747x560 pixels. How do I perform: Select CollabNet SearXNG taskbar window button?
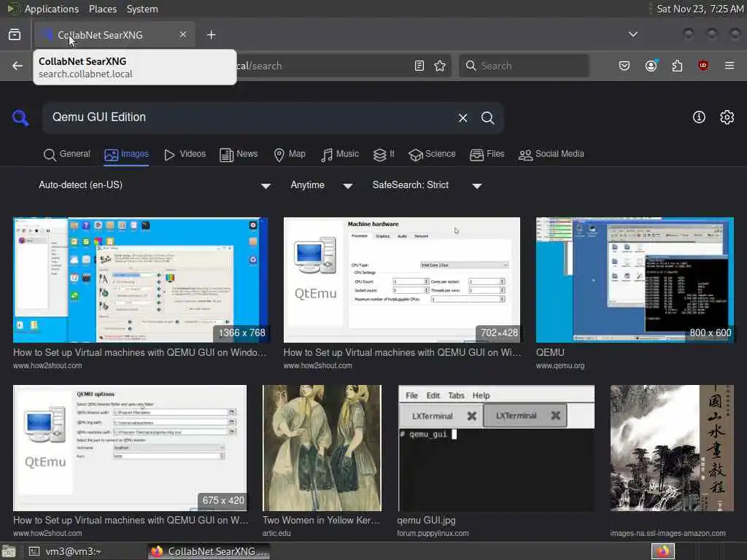(209, 551)
